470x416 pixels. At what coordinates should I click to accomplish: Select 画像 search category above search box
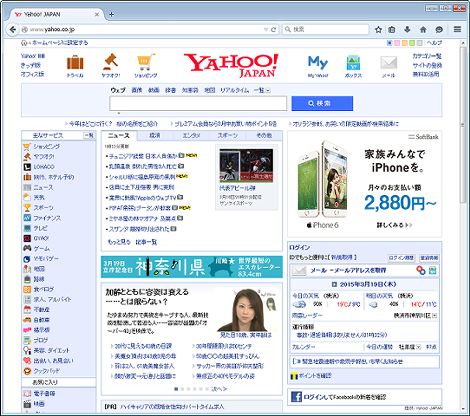pos(137,90)
